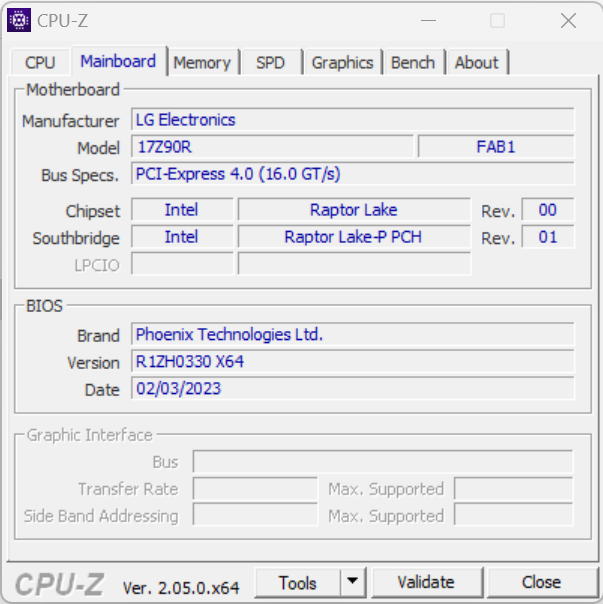
Task: Click the Southbridge vendor 'Intel' field
Action: coord(182,237)
